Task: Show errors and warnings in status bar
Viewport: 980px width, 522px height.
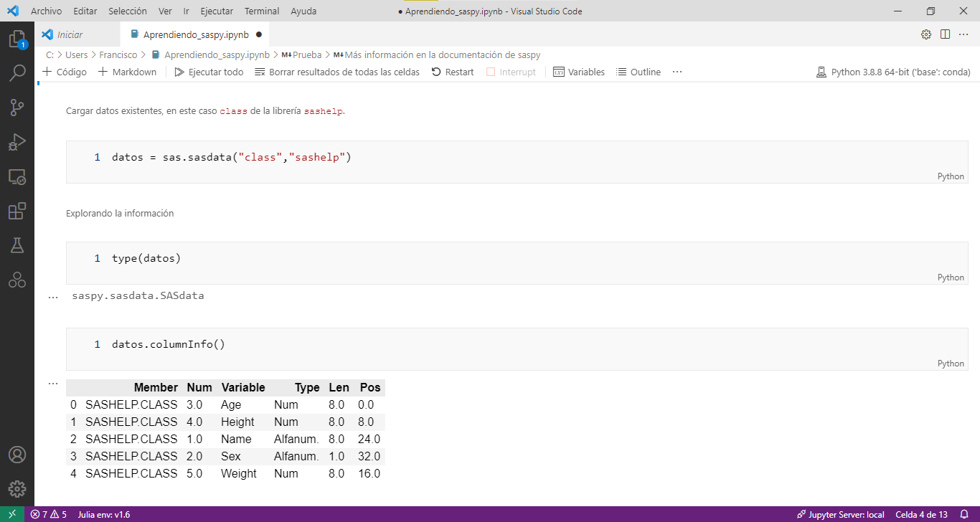Action: [49, 514]
